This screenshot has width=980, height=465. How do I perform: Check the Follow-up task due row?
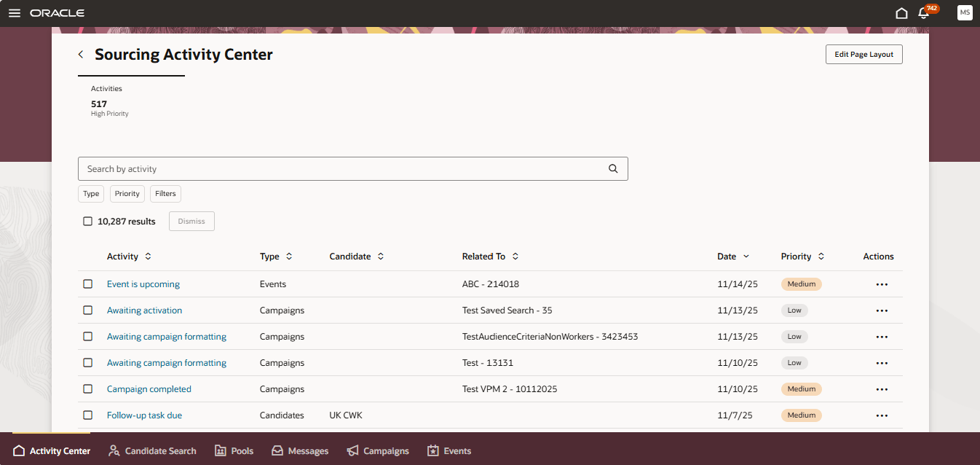(88, 415)
